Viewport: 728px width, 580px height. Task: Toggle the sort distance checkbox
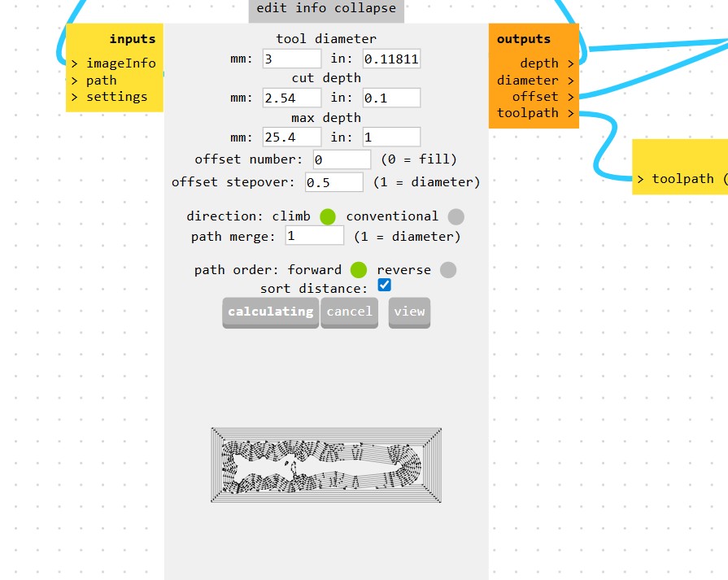coord(385,285)
